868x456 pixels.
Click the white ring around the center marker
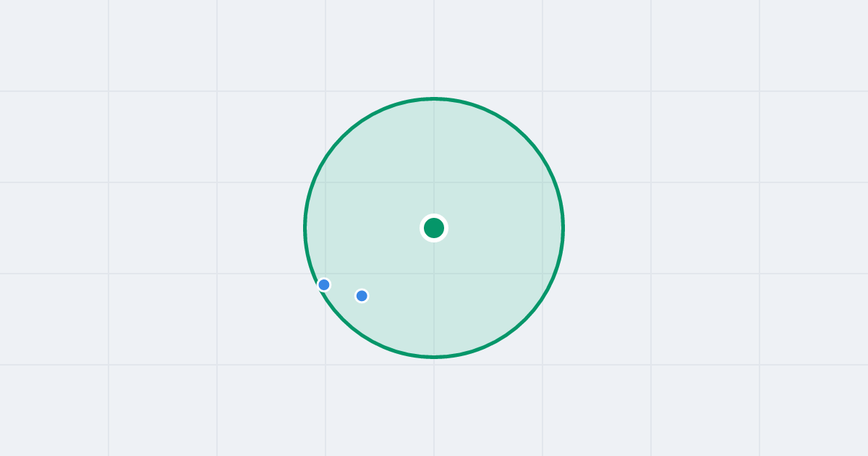coord(434,216)
